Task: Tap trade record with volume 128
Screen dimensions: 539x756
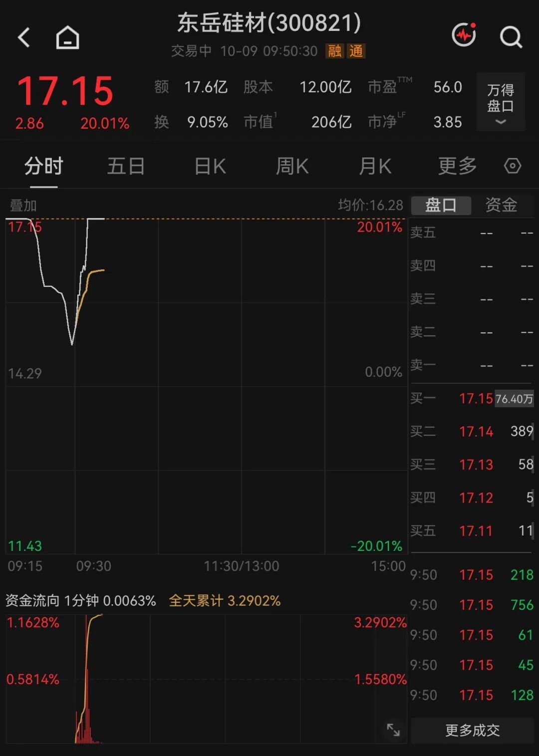Action: pos(472,695)
